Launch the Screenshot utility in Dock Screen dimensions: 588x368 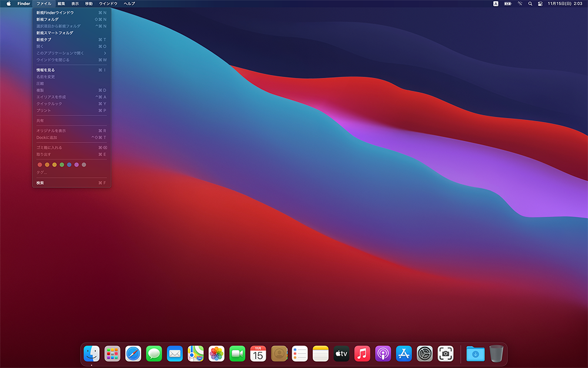446,353
